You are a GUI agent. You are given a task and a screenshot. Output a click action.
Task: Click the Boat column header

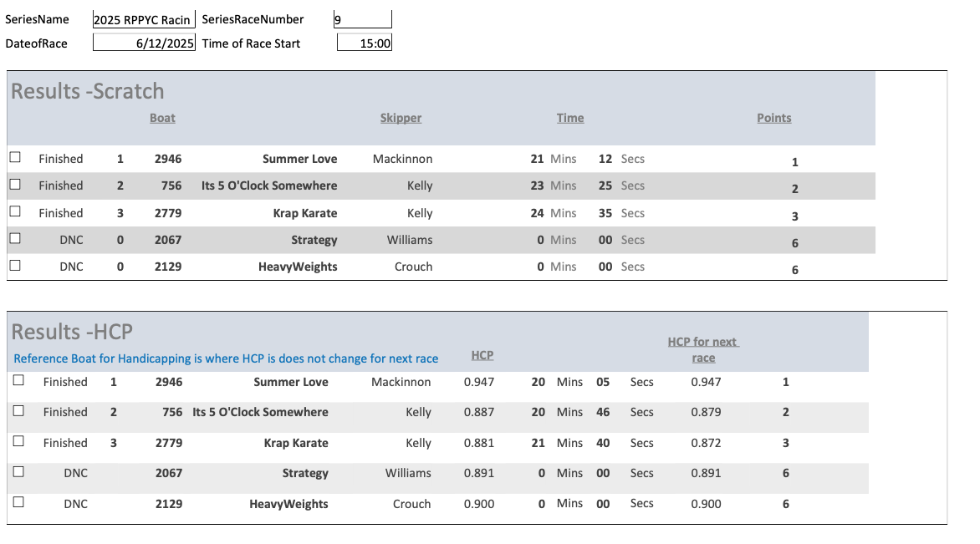coord(162,118)
